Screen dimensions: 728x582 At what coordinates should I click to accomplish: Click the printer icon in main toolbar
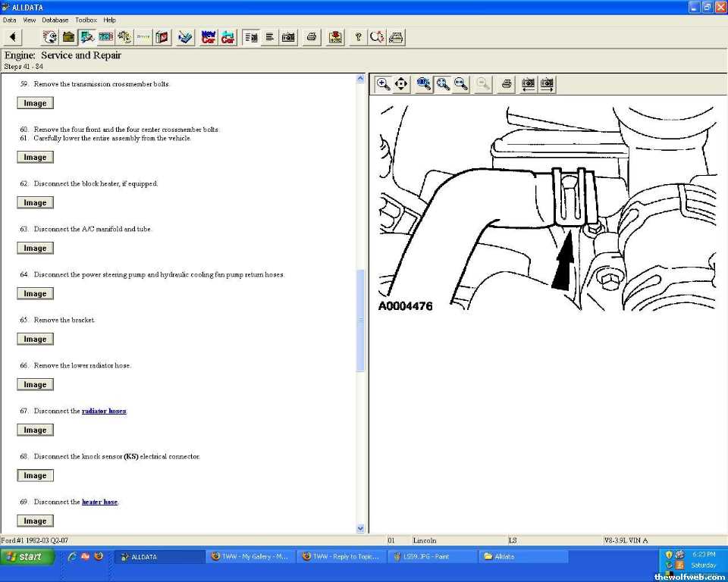click(311, 37)
